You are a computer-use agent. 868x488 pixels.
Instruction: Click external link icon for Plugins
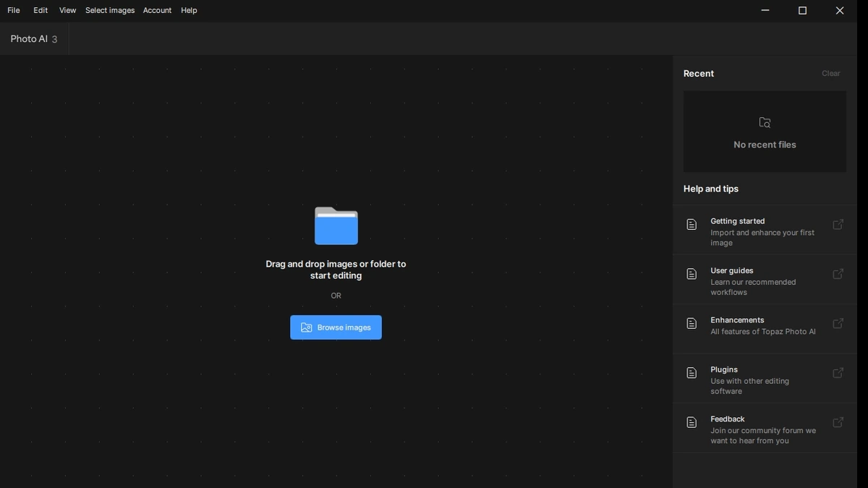point(838,373)
